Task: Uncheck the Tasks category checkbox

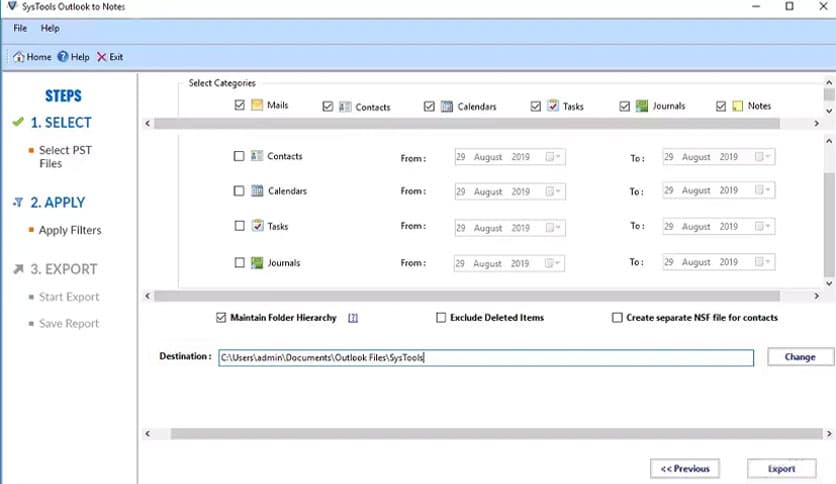Action: (x=536, y=107)
